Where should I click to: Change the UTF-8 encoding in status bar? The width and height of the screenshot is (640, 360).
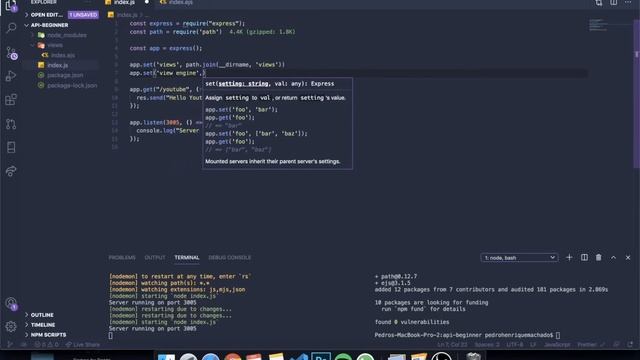click(514, 345)
